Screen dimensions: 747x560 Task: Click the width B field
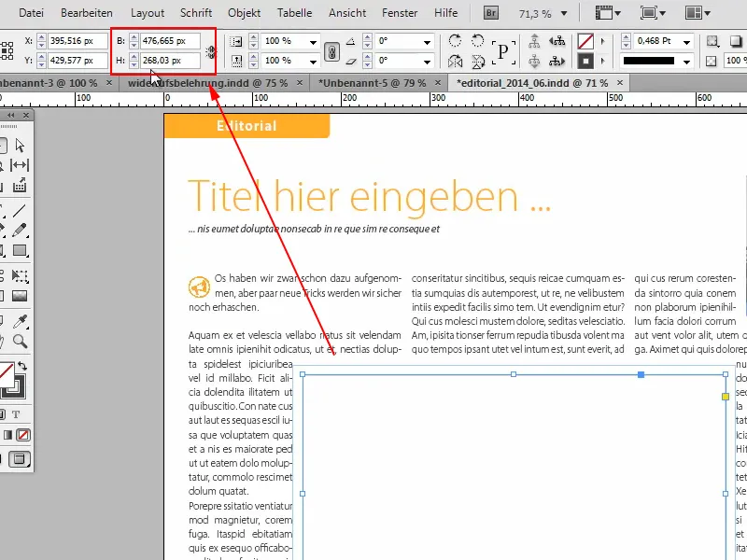[x=170, y=41]
